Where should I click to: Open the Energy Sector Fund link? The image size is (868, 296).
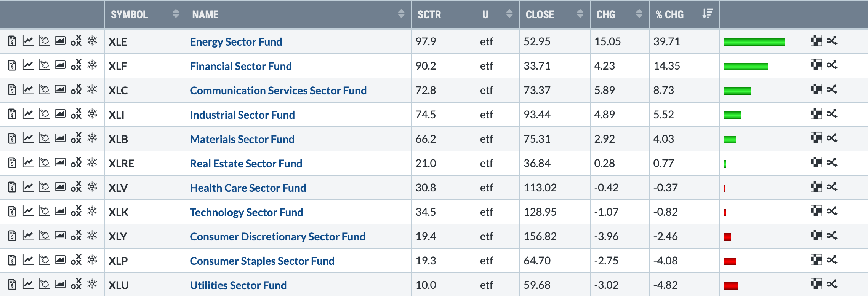coord(236,42)
